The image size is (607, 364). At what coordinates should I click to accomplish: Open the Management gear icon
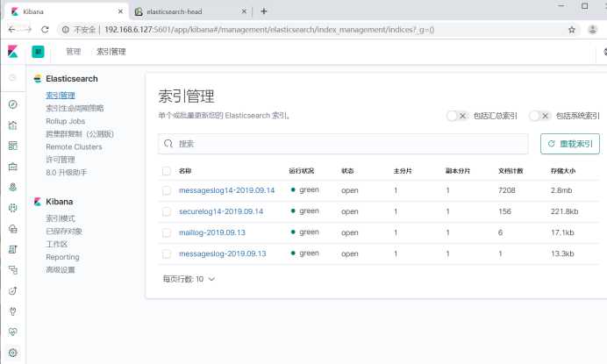13,353
